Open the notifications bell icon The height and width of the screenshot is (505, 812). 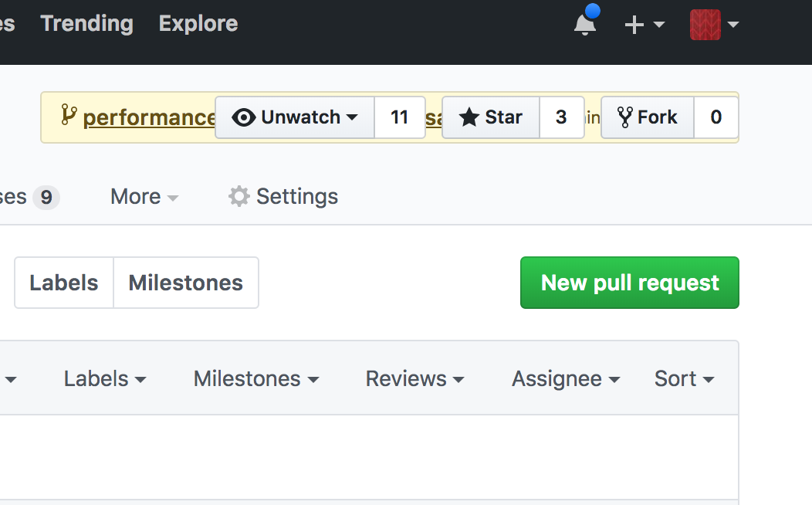point(585,25)
